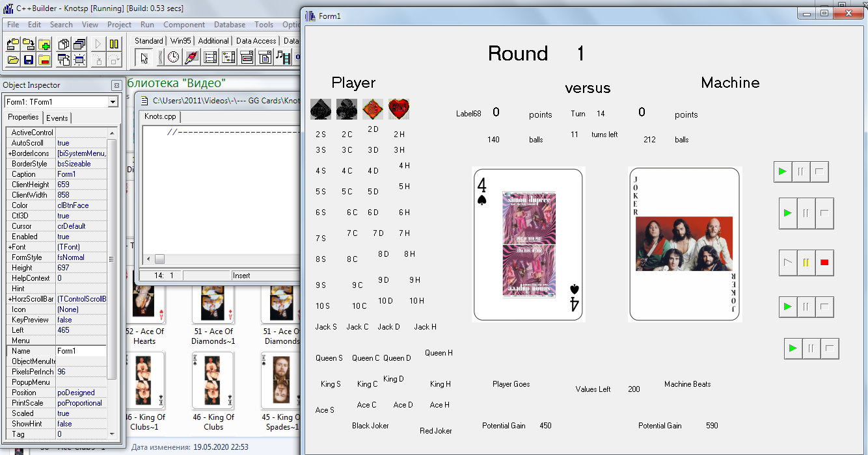This screenshot has height=455, width=868.
Task: Click the yellow Pause debug icon in toolbar
Action: coord(114,44)
